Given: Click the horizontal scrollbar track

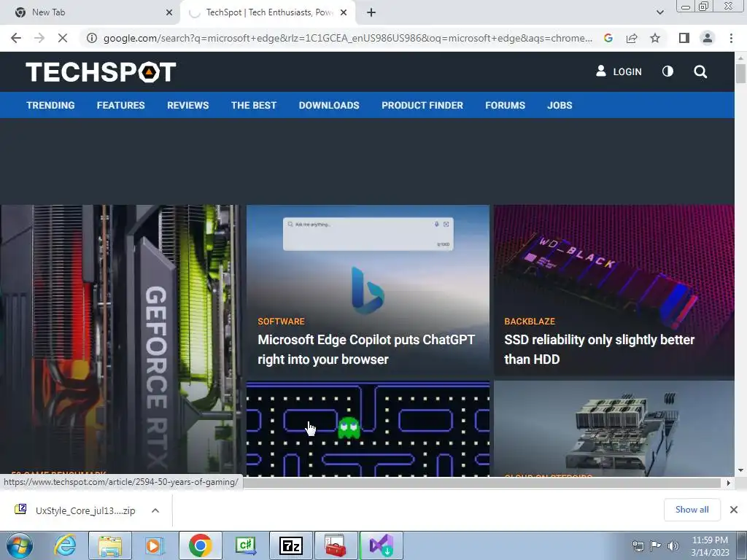Looking at the screenshot, I should click(x=481, y=483).
